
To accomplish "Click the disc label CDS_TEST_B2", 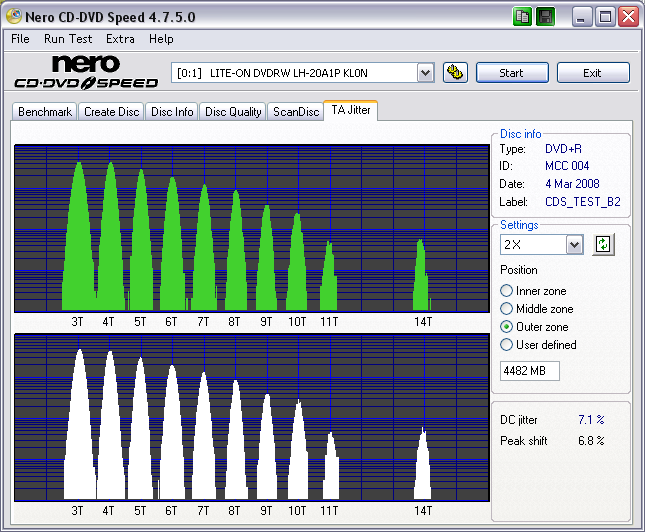I will 582,202.
